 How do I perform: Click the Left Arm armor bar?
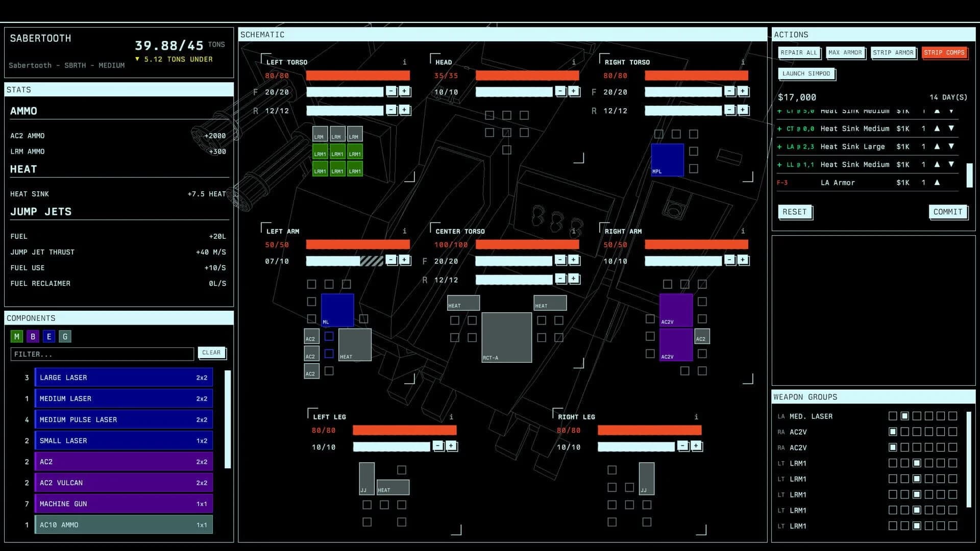click(357, 244)
